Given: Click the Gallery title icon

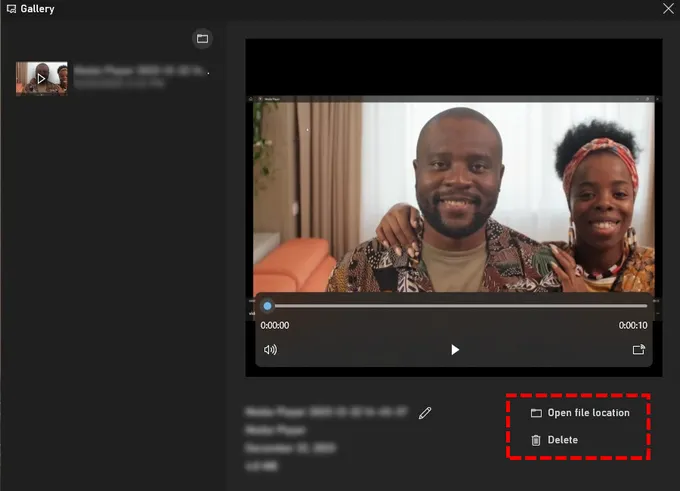Looking at the screenshot, I should tap(12, 9).
